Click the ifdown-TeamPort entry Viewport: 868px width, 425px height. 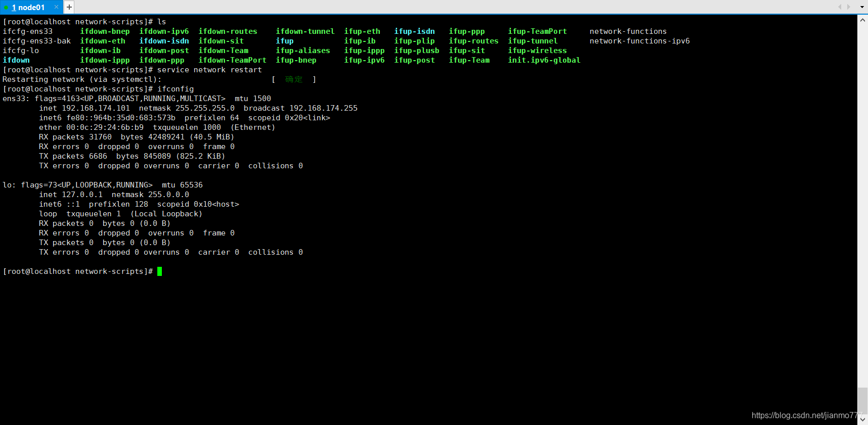pyautogui.click(x=232, y=60)
